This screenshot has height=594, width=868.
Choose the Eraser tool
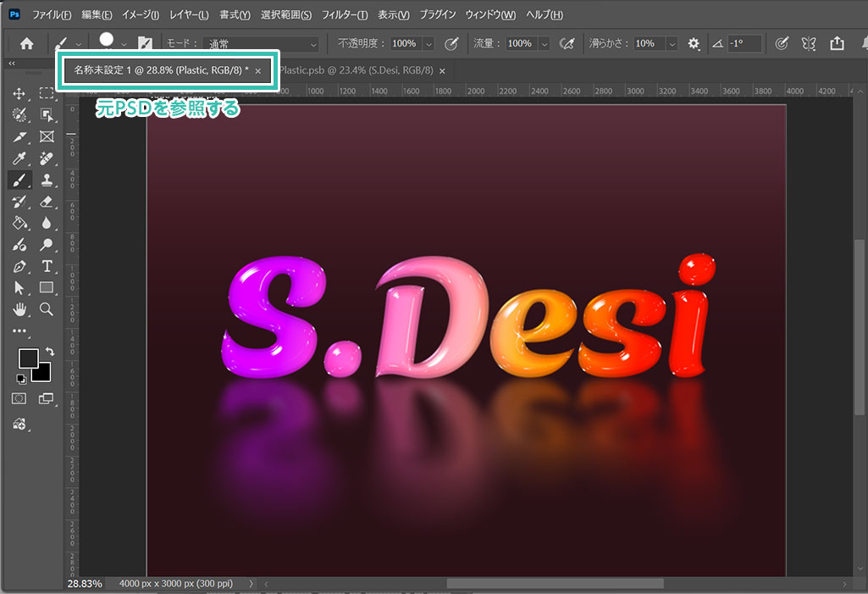(47, 202)
